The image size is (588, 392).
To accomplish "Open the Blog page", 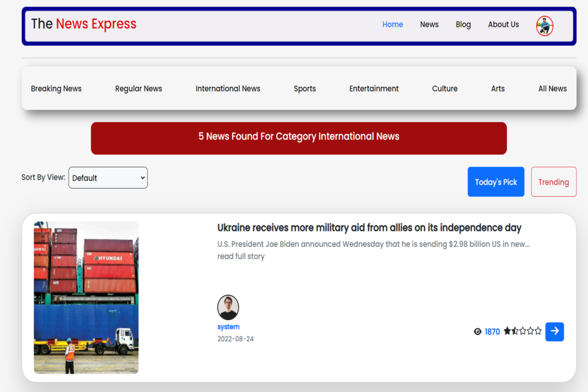I will click(463, 25).
